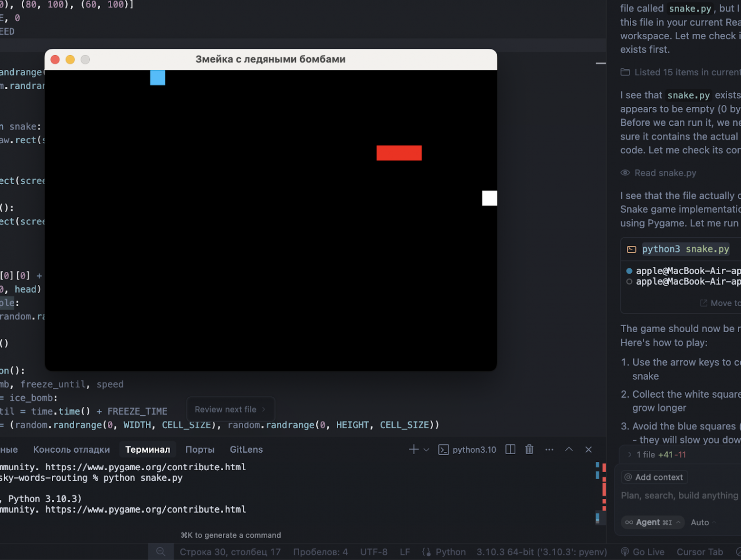The height and width of the screenshot is (560, 741).
Task: Kill terminal using the trash icon
Action: [x=529, y=449]
